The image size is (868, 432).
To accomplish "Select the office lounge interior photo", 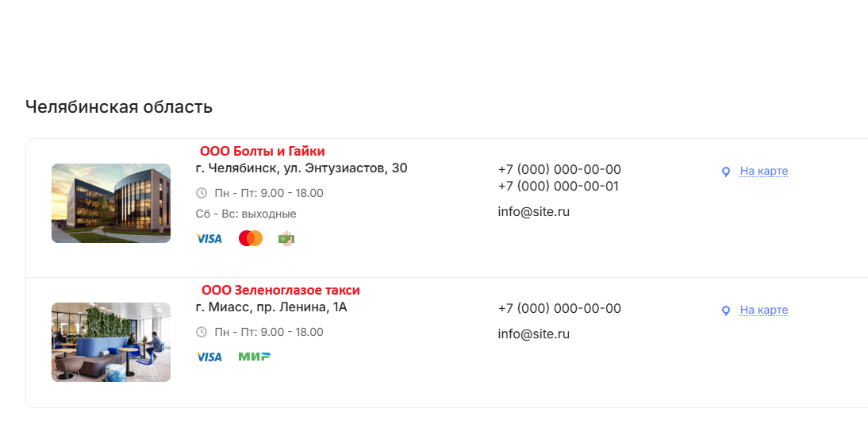I will [111, 342].
